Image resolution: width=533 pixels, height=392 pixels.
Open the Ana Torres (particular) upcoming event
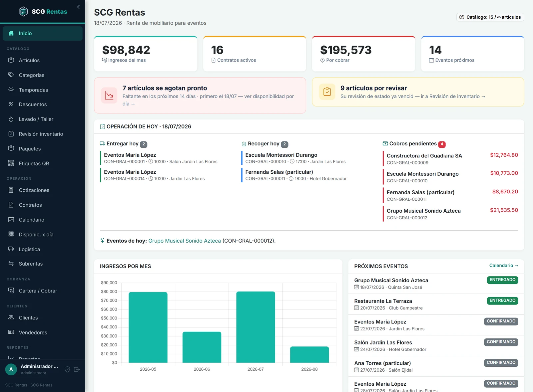pyautogui.click(x=436, y=366)
